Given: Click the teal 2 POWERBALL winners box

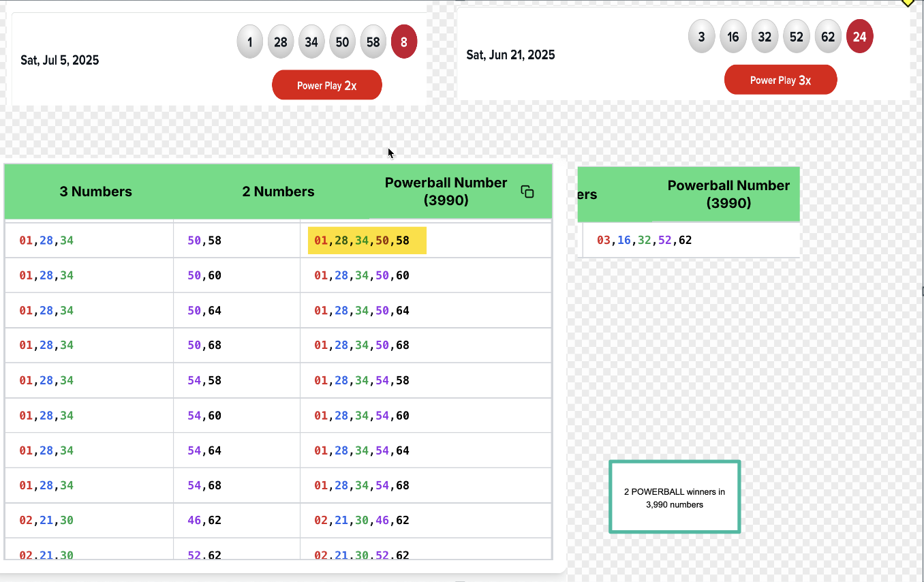Looking at the screenshot, I should pos(674,497).
